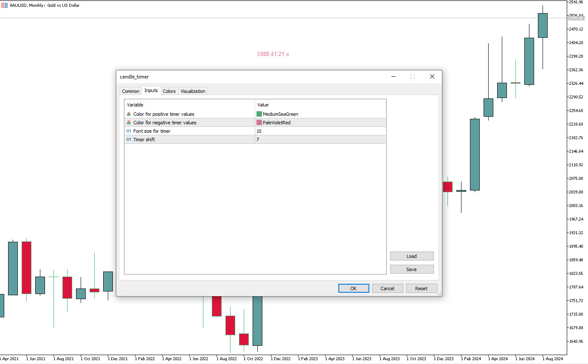Click the OK button
588x364 pixels.
coord(353,288)
